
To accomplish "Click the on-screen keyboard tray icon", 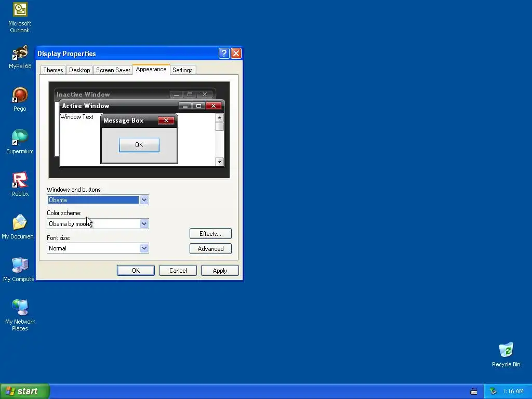I will coord(474,392).
